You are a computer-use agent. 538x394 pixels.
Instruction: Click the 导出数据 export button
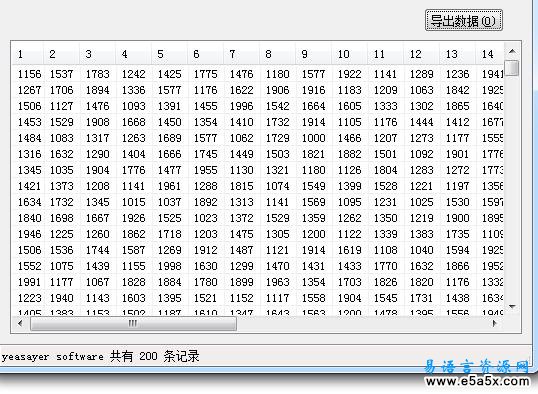pyautogui.click(x=464, y=21)
